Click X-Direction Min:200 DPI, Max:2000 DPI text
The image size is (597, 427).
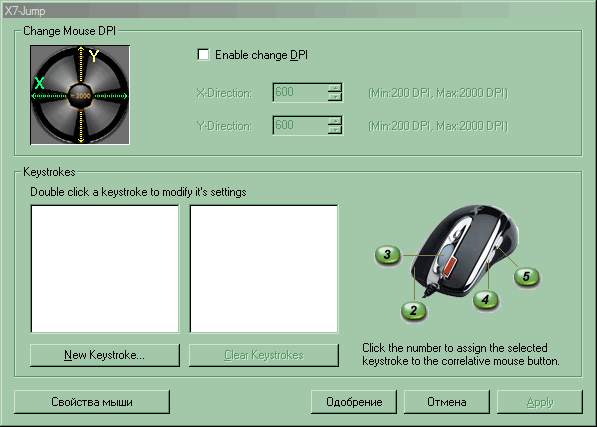(438, 93)
